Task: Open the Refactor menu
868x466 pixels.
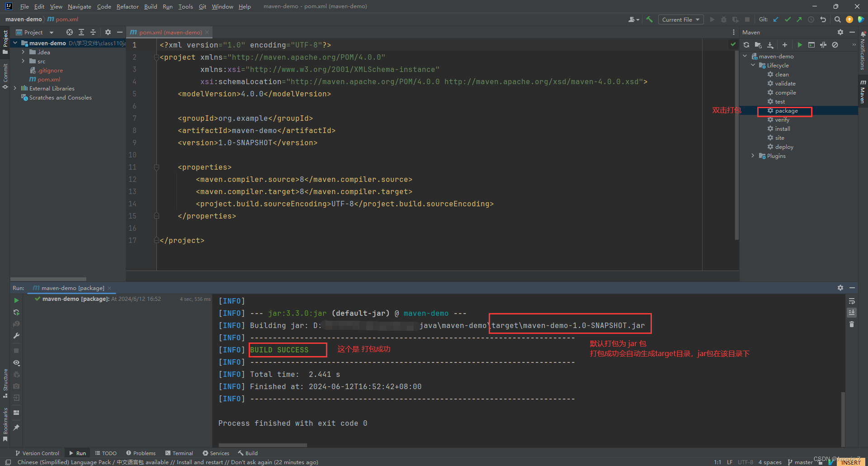Action: (127, 6)
